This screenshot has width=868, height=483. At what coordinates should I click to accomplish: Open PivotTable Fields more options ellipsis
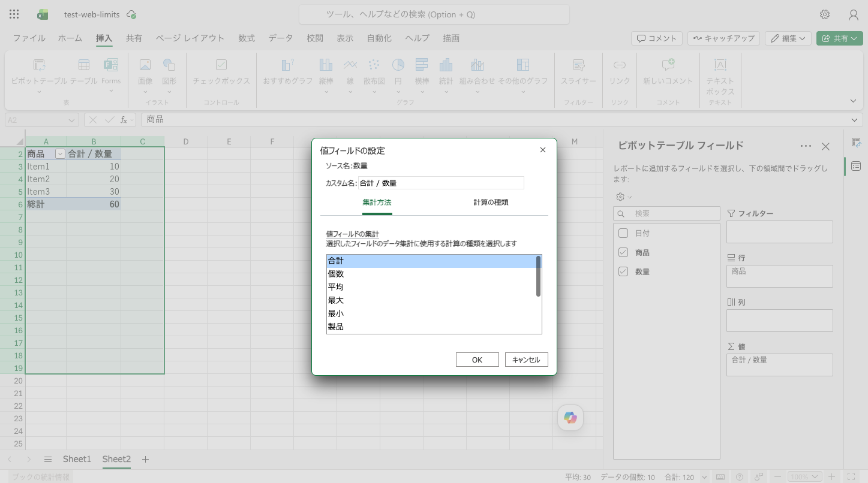(x=806, y=146)
